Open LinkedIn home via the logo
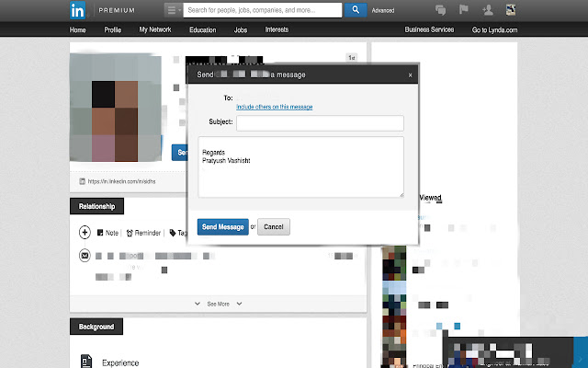This screenshot has width=588, height=368. tap(77, 10)
